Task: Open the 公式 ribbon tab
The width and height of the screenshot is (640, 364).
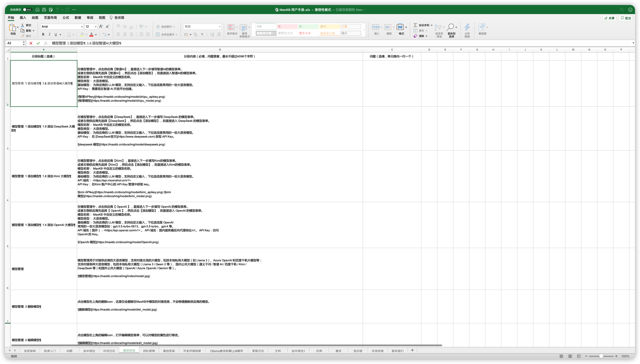Action: click(x=66, y=18)
